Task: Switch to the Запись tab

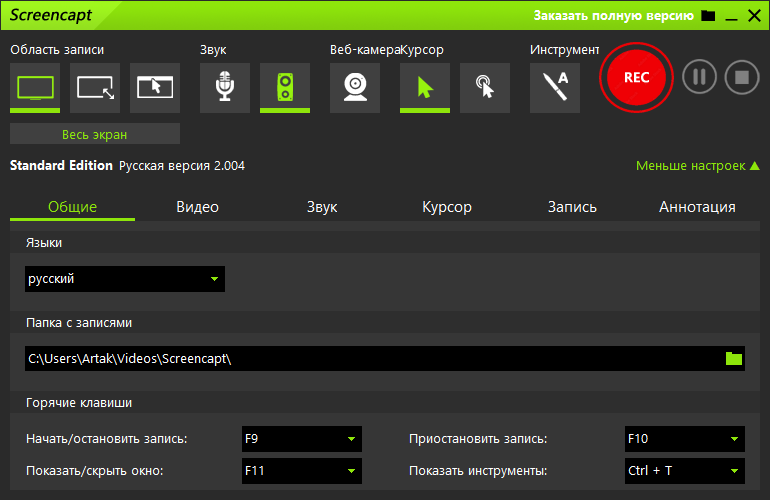Action: tap(572, 207)
